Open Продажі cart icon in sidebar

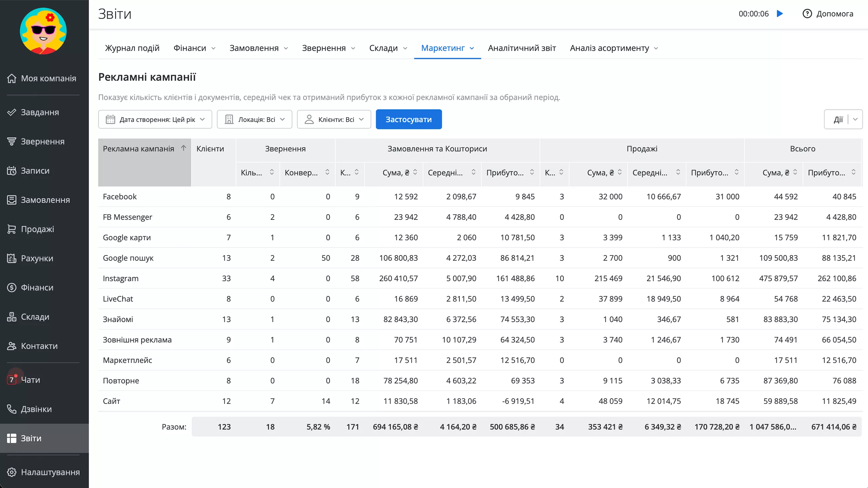click(x=12, y=229)
